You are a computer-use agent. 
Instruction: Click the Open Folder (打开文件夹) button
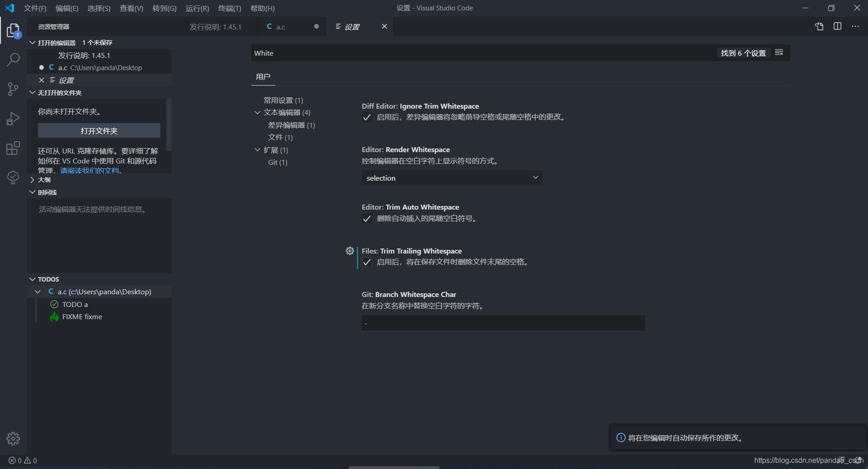pos(99,130)
